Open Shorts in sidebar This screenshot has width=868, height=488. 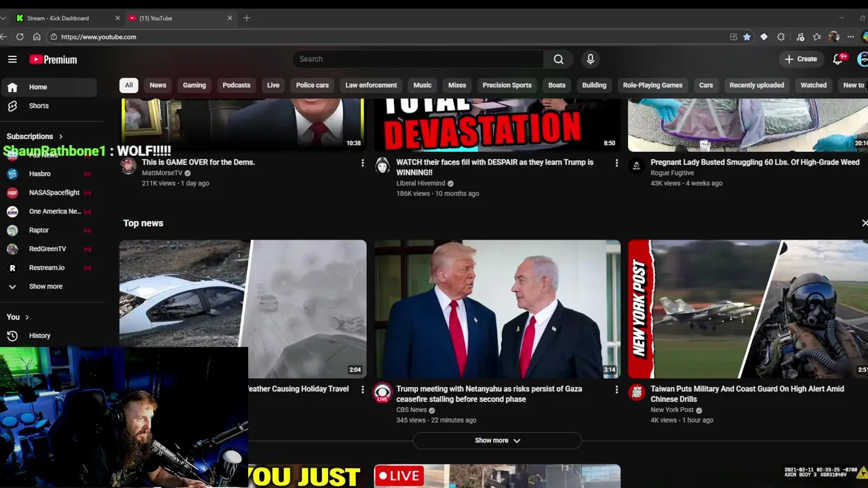point(49,106)
